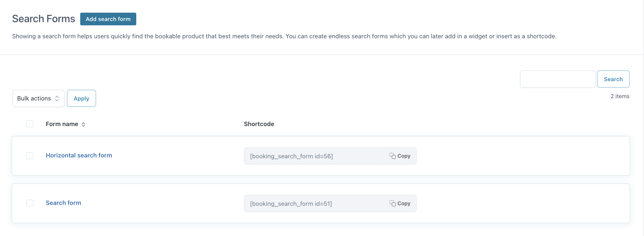Click the Shortcode column header
644x236 pixels.
coord(259,124)
